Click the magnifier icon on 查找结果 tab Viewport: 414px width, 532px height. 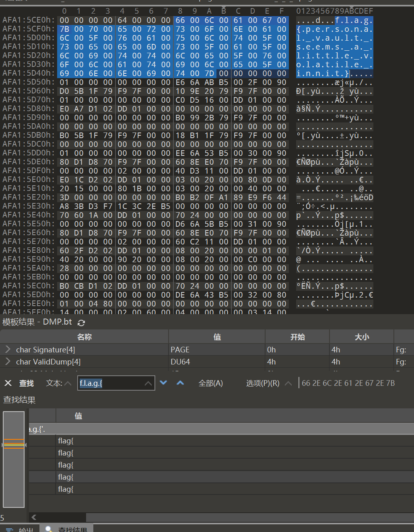point(49,529)
